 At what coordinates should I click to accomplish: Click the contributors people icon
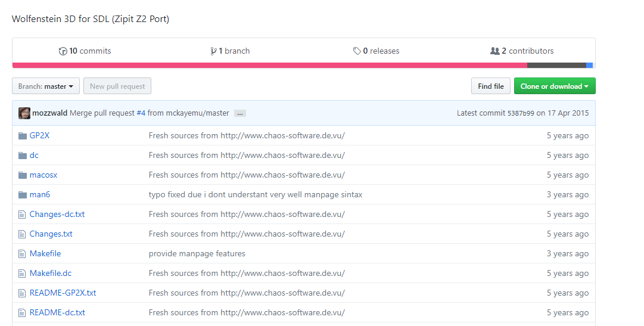(495, 51)
